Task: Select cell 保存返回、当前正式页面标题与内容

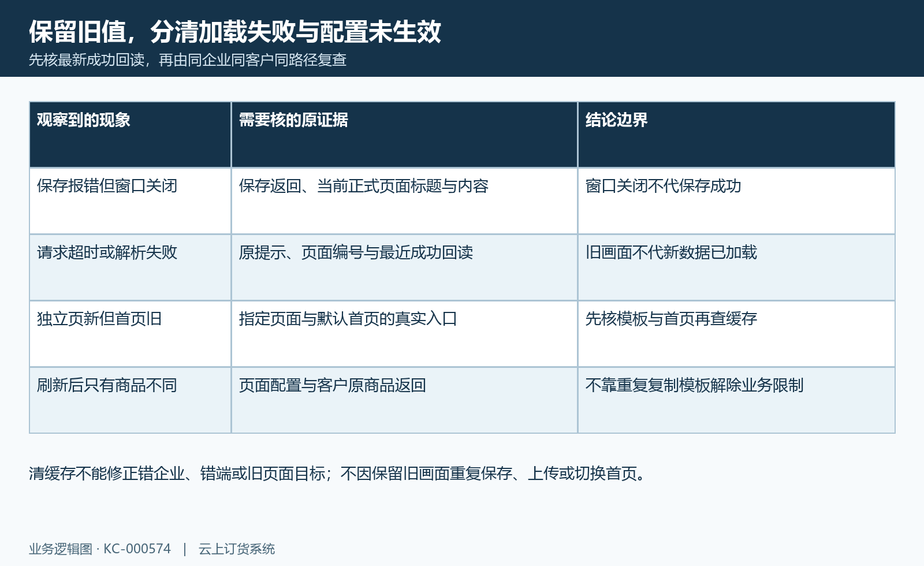Action: (x=404, y=201)
